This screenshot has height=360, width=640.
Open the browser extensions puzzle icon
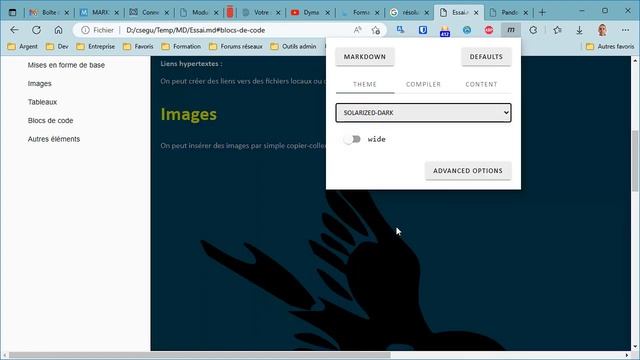tap(533, 30)
